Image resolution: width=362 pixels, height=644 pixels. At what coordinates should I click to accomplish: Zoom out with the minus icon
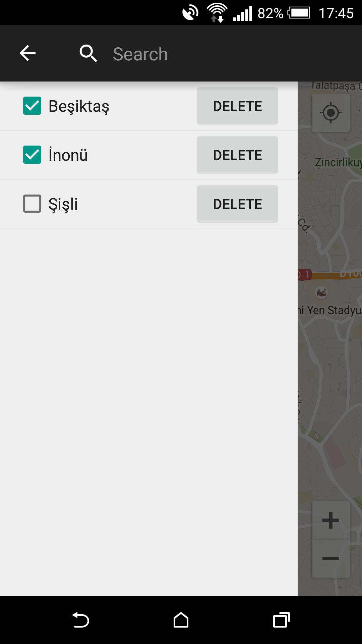(331, 558)
